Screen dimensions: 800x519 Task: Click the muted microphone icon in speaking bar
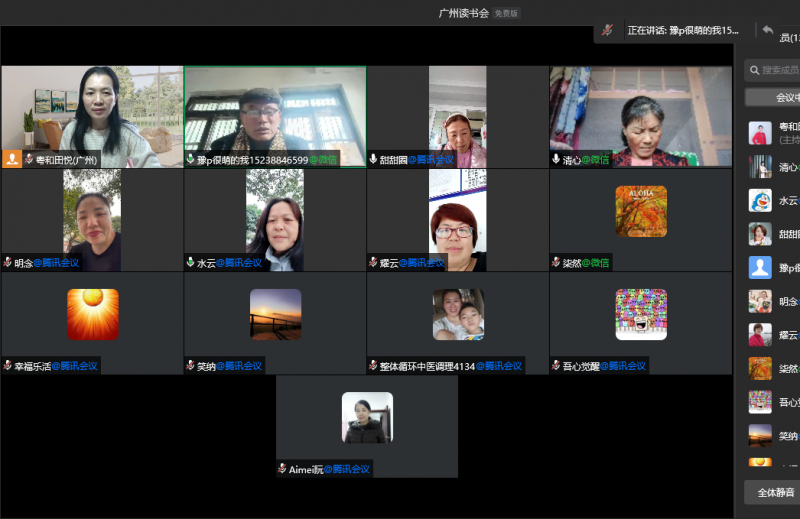607,31
